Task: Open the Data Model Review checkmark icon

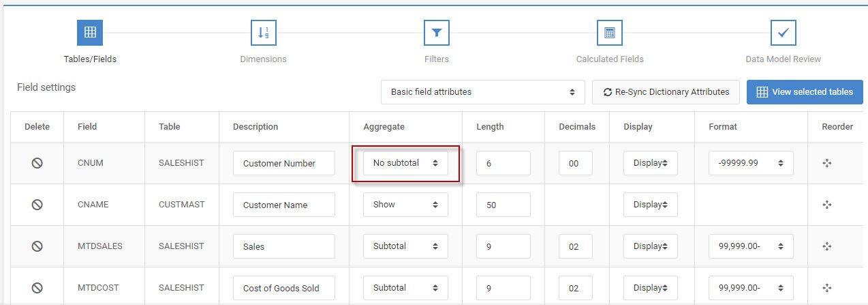Action: (x=784, y=33)
